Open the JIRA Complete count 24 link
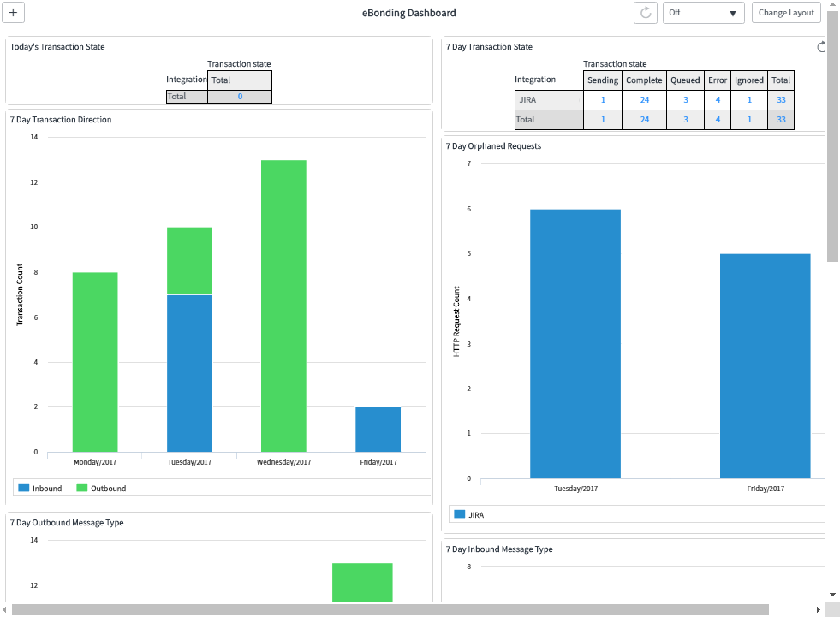This screenshot has height=617, width=840. point(644,100)
